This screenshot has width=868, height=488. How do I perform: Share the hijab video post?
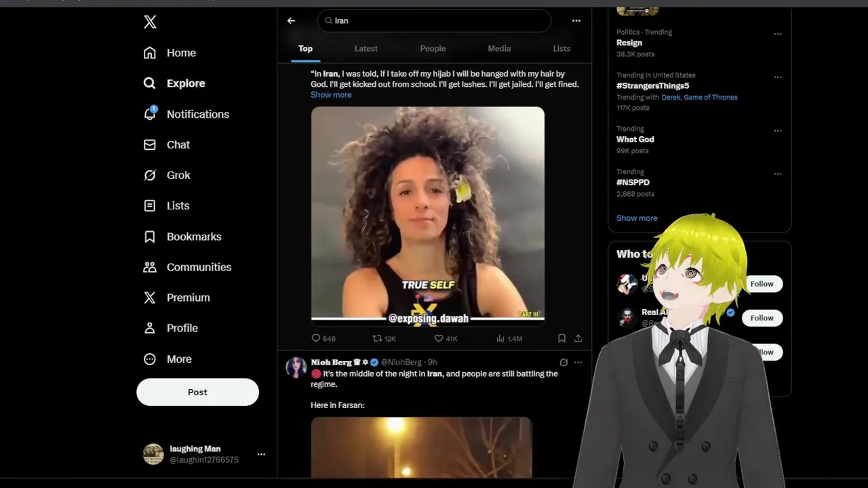point(578,338)
